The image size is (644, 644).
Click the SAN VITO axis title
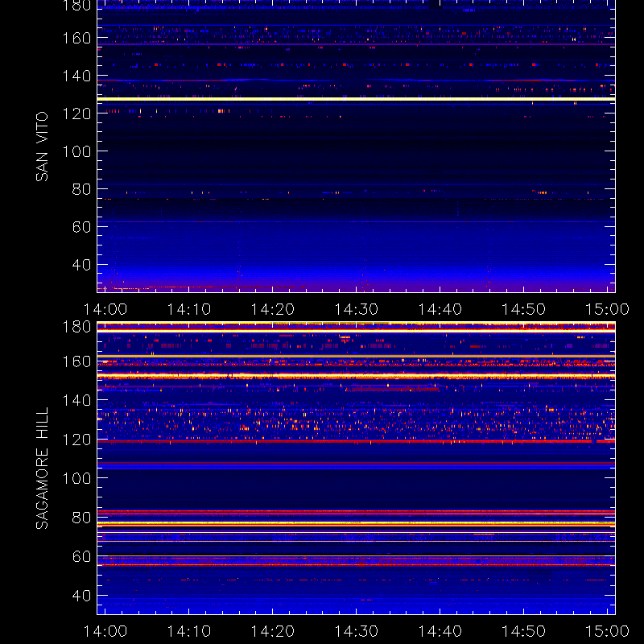click(x=42, y=147)
